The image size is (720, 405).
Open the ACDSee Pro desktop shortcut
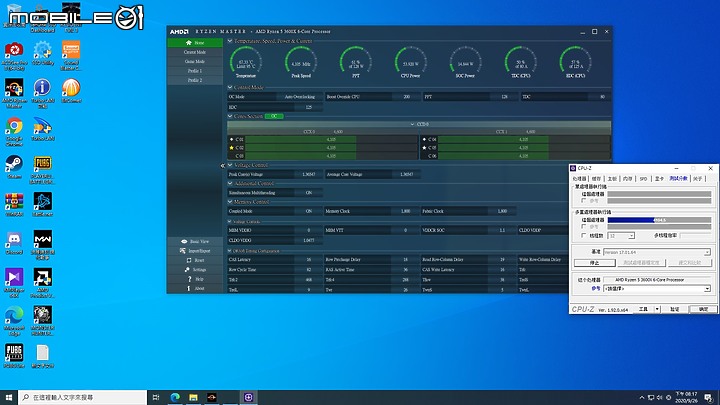click(14, 56)
